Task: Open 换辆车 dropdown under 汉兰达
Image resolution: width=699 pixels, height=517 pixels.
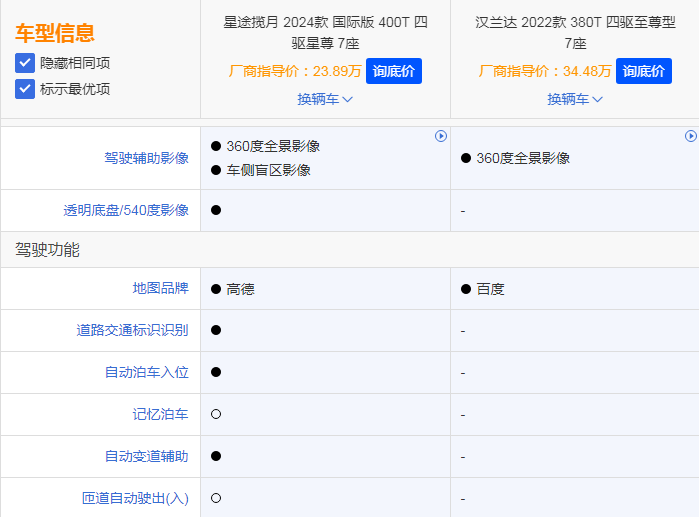Action: pyautogui.click(x=575, y=99)
